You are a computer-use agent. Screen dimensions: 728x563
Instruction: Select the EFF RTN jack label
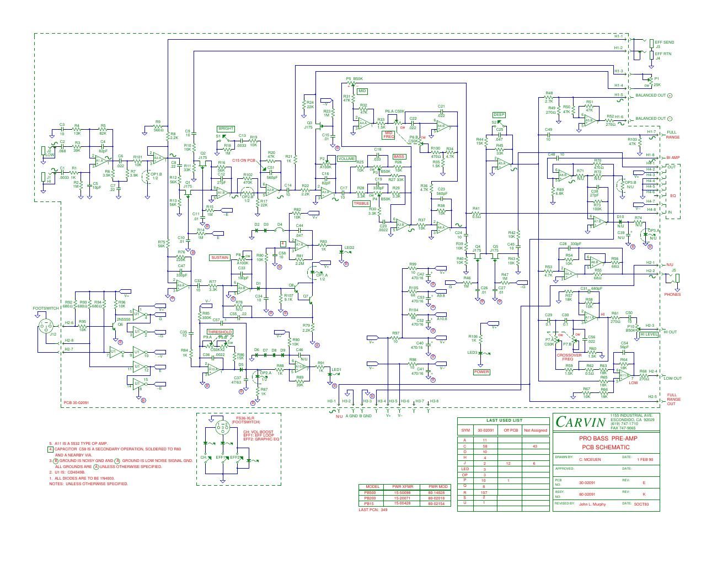point(663,54)
